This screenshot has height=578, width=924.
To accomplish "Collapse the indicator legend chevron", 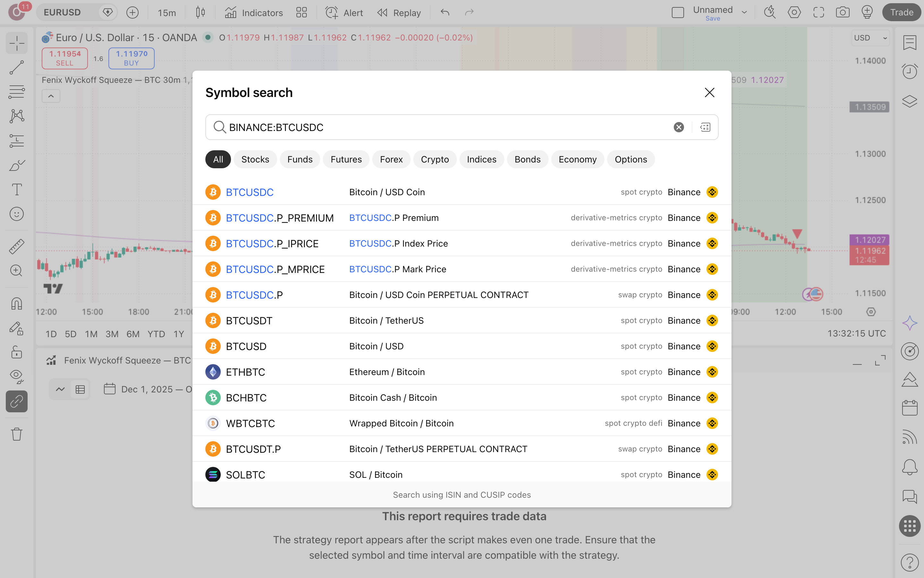I will tap(51, 96).
